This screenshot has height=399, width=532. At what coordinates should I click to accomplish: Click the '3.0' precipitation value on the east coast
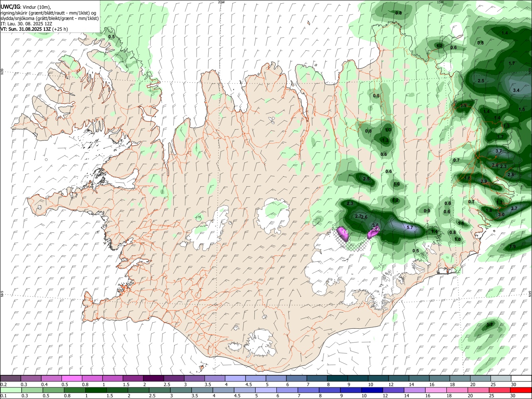[x=501, y=214]
